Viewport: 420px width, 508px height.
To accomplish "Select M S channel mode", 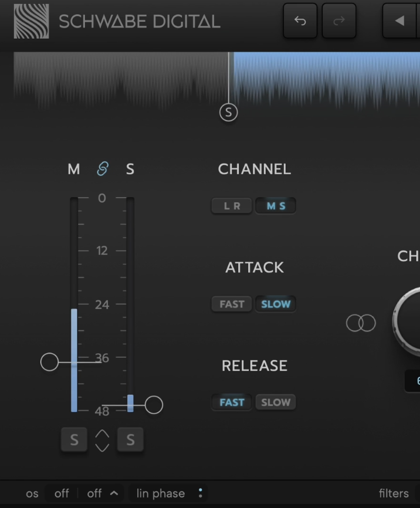I will (x=276, y=206).
